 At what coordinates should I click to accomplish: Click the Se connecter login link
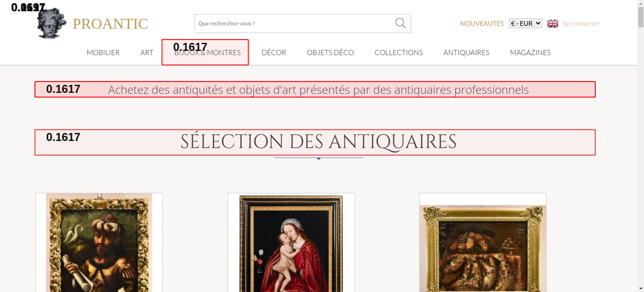(581, 23)
